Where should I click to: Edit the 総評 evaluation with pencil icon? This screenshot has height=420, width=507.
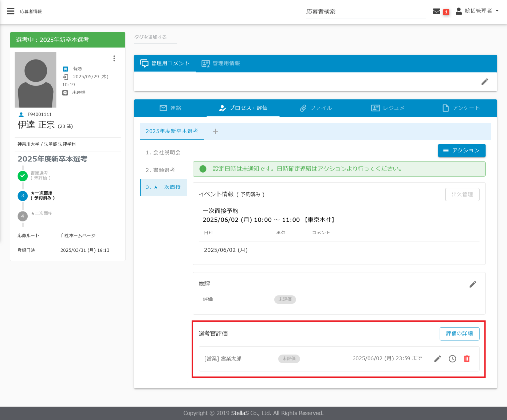click(x=473, y=284)
